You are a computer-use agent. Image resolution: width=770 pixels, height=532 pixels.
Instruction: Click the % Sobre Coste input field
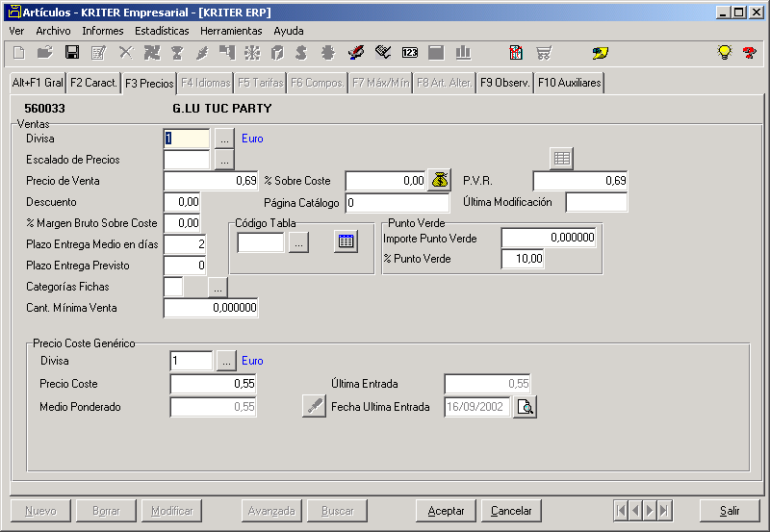coord(386,181)
